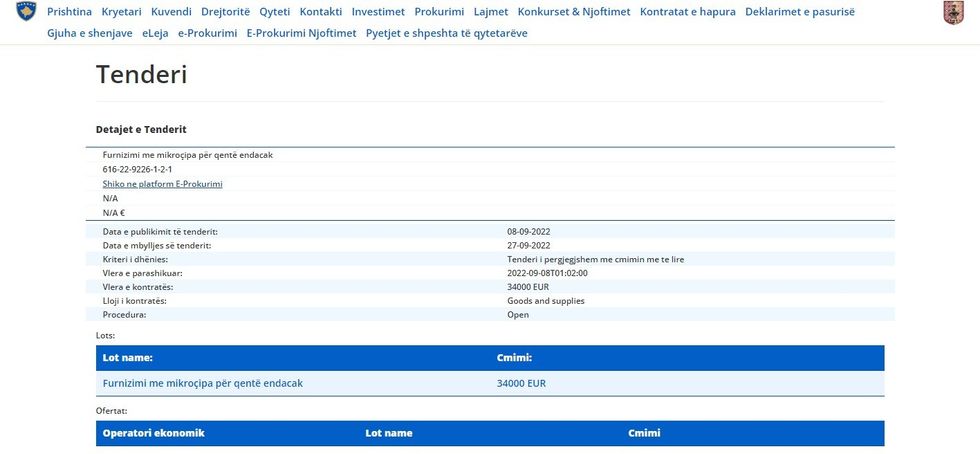Click the Vlera e kontratës label
Screen dimensions: 980x454
coord(138,286)
